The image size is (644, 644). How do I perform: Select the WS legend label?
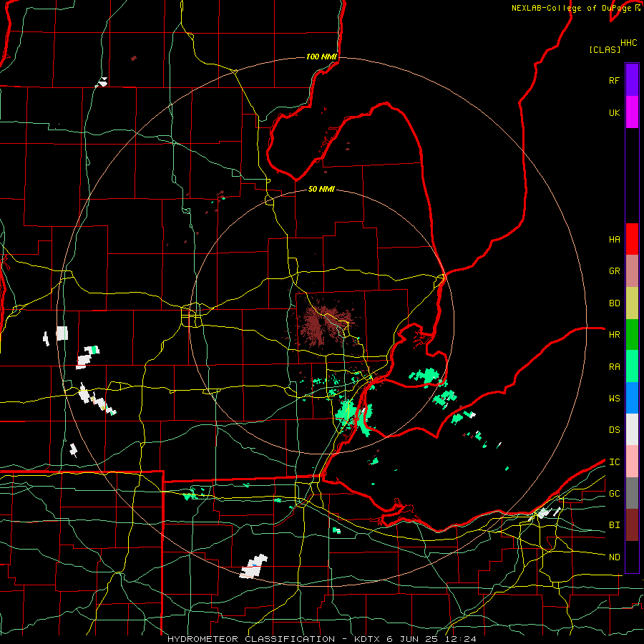(x=615, y=398)
